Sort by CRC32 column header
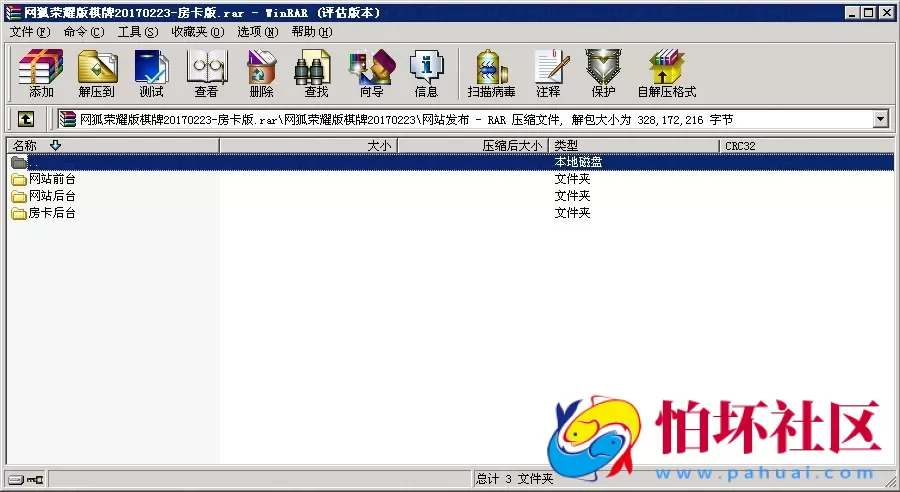The image size is (900, 492). coord(806,146)
